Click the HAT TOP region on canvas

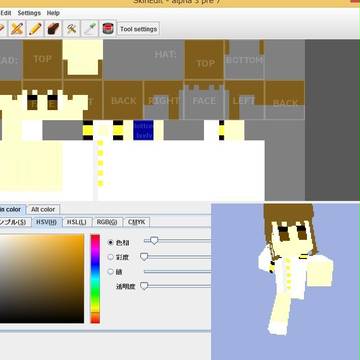[x=204, y=60]
